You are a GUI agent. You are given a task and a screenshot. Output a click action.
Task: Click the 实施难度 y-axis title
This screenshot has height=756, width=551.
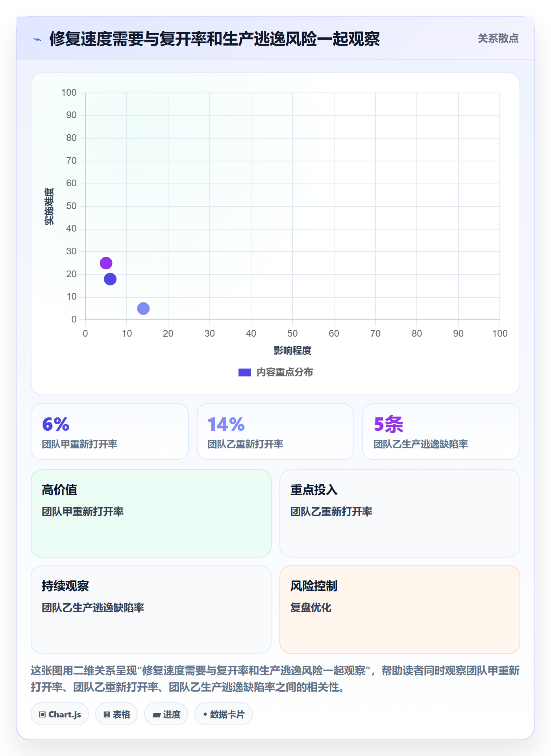click(x=49, y=206)
